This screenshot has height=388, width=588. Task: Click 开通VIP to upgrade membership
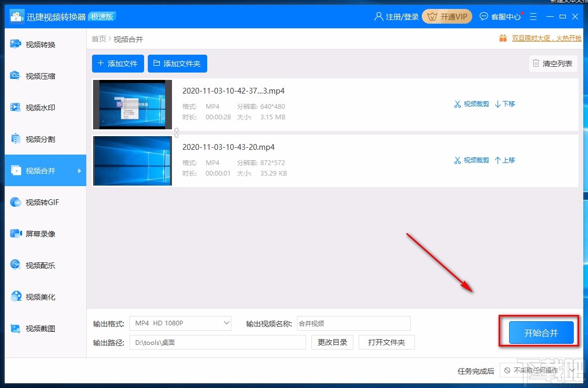[447, 16]
